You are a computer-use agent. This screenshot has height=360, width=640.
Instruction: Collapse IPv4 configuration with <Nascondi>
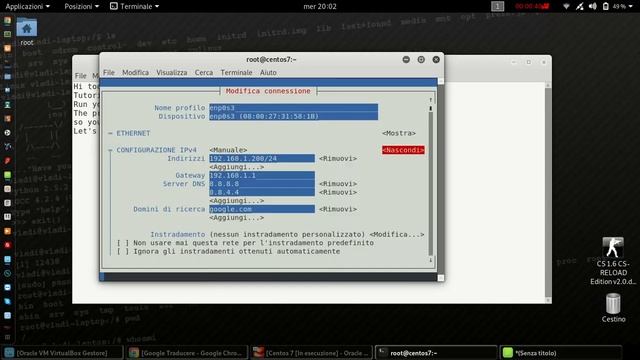403,150
